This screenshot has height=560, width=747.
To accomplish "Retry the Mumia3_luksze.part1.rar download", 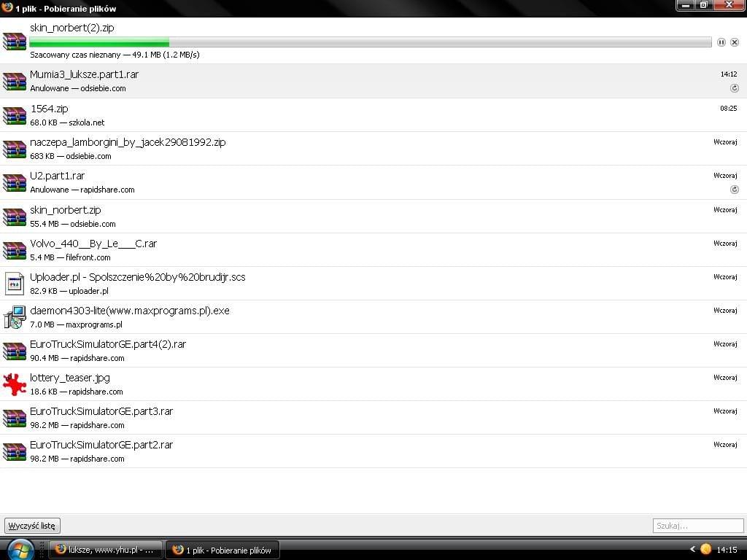I will point(735,88).
